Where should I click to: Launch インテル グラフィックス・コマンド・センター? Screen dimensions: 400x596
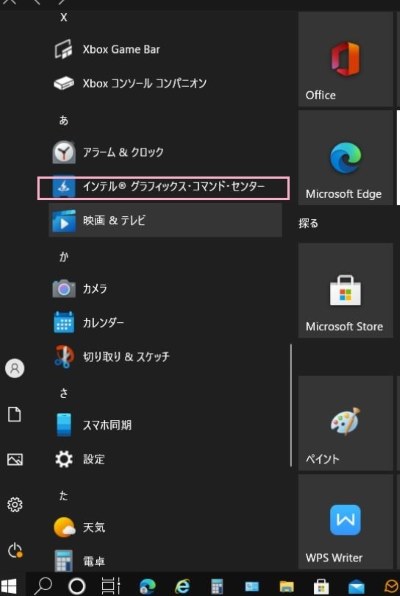tap(165, 187)
